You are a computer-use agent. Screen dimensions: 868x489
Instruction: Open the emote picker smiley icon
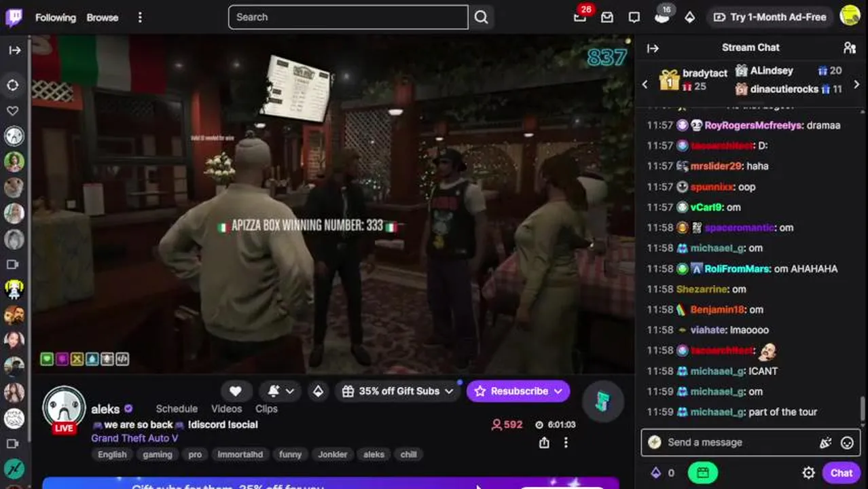[847, 443]
